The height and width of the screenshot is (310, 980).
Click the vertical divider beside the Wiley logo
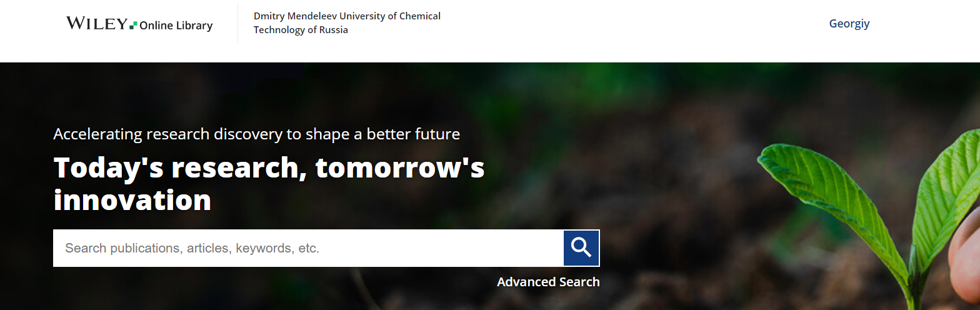[x=237, y=23]
